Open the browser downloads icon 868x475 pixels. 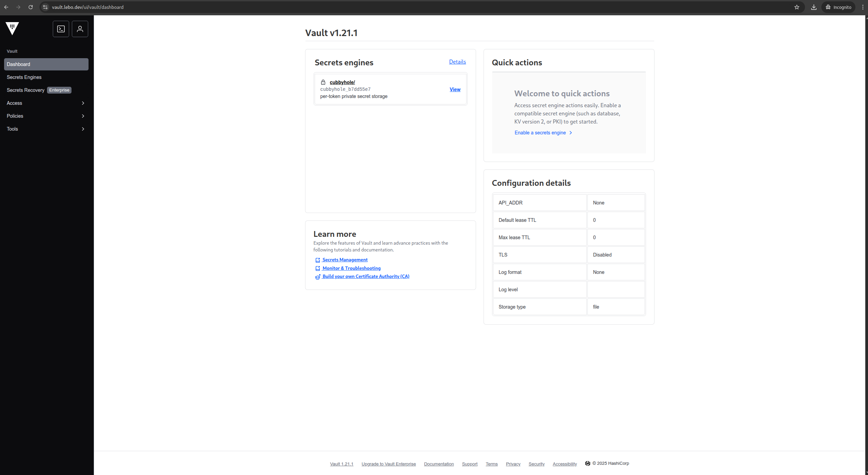tap(814, 7)
